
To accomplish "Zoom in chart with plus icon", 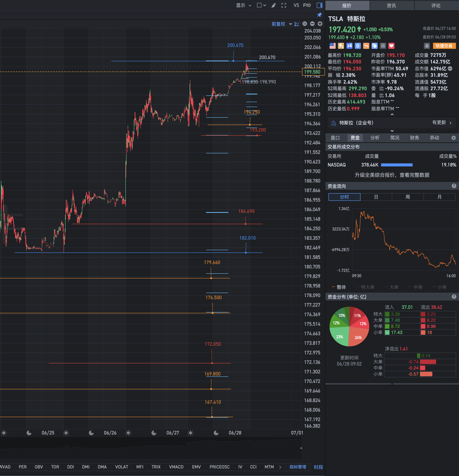I will 320,24.
